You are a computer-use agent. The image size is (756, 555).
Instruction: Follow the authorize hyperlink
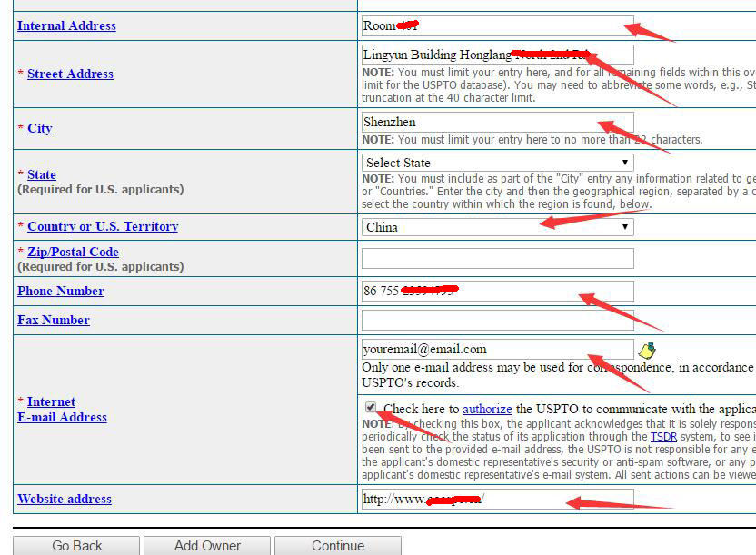(487, 409)
